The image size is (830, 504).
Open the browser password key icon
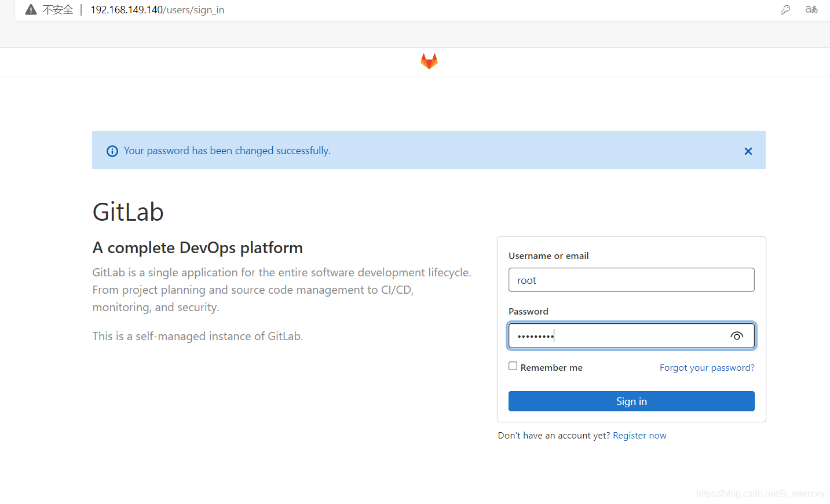pyautogui.click(x=785, y=10)
